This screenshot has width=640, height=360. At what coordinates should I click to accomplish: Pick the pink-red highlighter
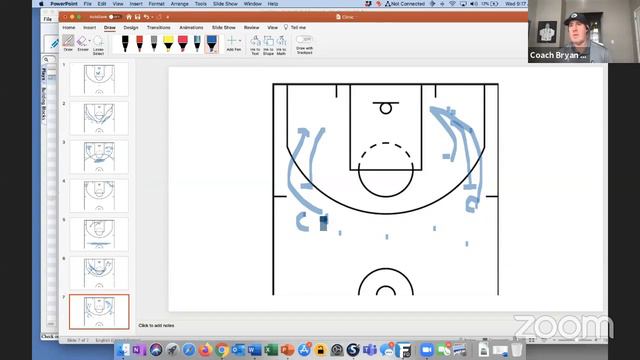point(182,43)
